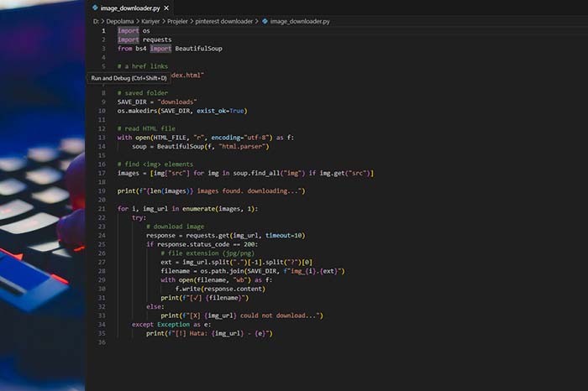Click line number 1 in the gutter
588x391 pixels.
coord(103,30)
